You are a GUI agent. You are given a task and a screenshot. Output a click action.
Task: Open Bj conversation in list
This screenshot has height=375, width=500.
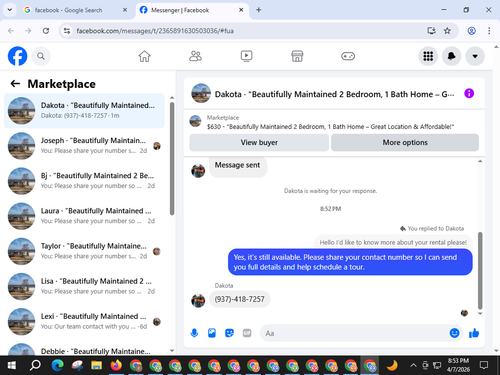(84, 181)
